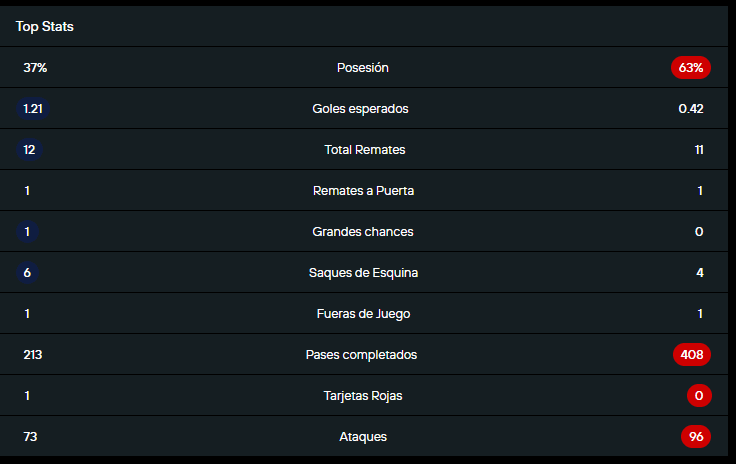The height and width of the screenshot is (464, 736).
Task: Select the Tarjetas Rojas label
Action: [363, 396]
